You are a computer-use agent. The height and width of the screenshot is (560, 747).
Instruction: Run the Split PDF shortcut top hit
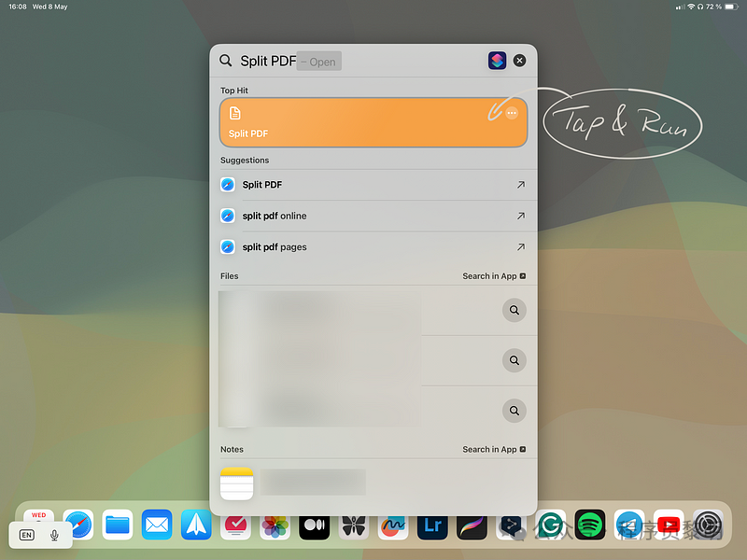pyautogui.click(x=373, y=122)
